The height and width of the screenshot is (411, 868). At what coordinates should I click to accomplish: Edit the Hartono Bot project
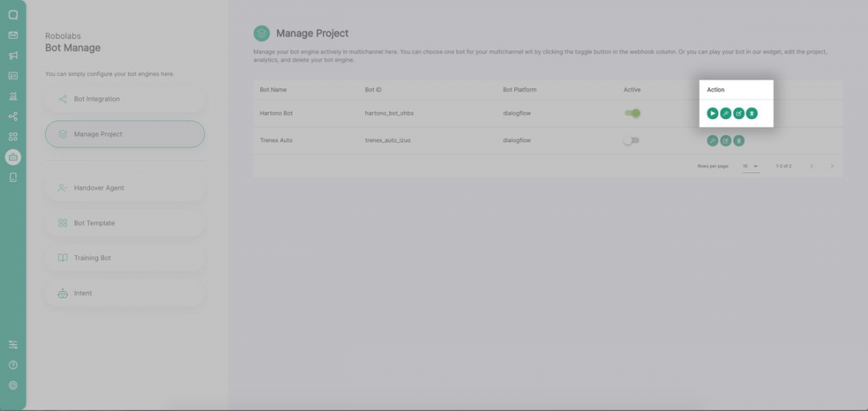click(739, 113)
